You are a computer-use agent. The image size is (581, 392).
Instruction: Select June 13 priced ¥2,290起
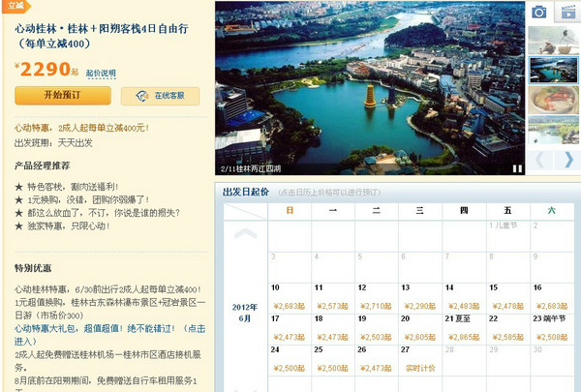click(x=419, y=298)
